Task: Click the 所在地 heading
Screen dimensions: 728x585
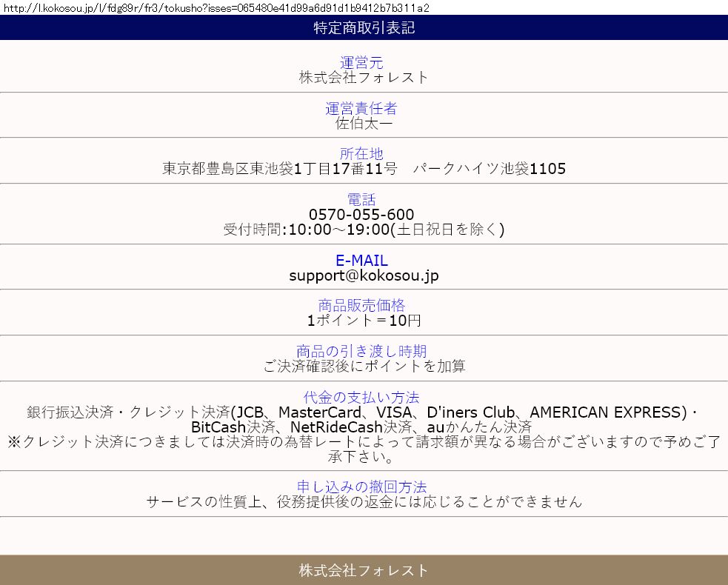Action: [x=361, y=153]
